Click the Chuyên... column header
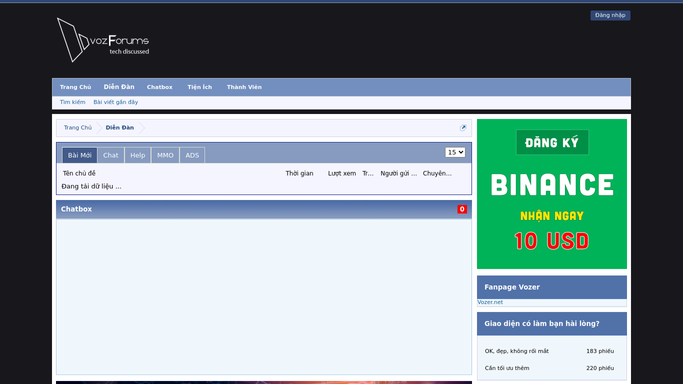Screen dimensions: 683x384 tap(437, 173)
